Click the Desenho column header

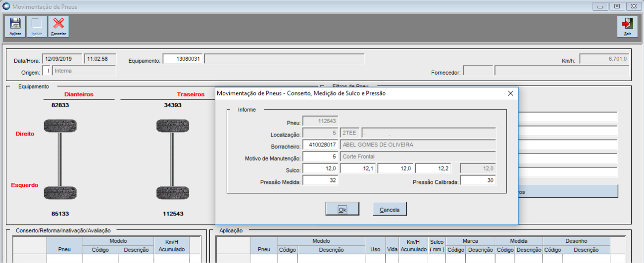(x=577, y=241)
